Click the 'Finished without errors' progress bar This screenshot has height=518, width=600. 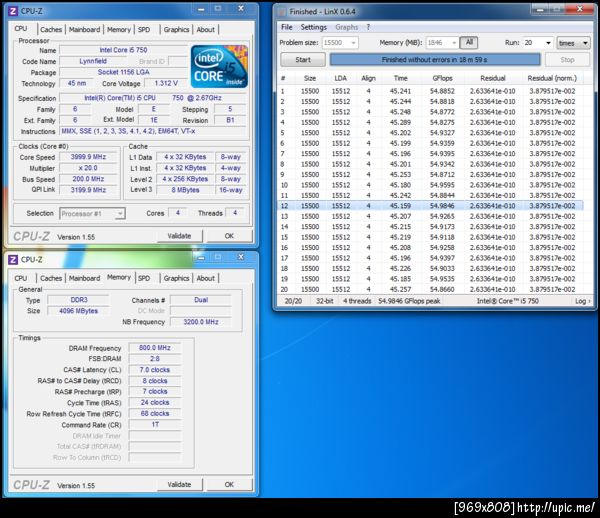tap(435, 60)
